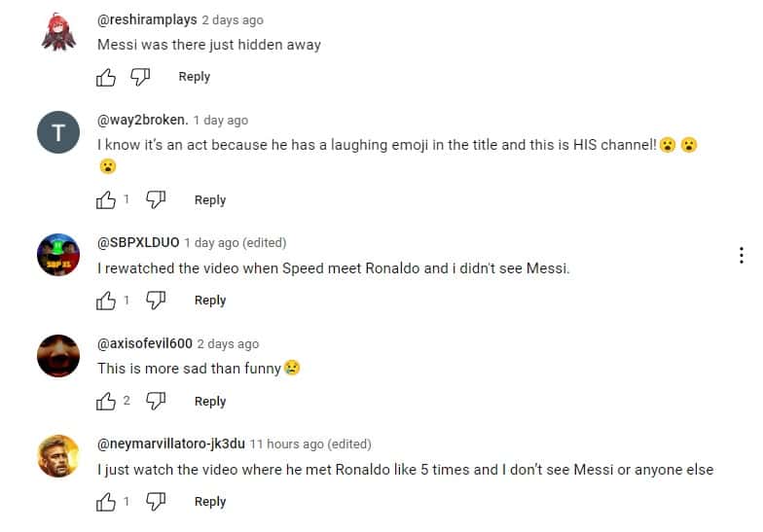Open @SBPXLDUO's profile picture

[57, 256]
